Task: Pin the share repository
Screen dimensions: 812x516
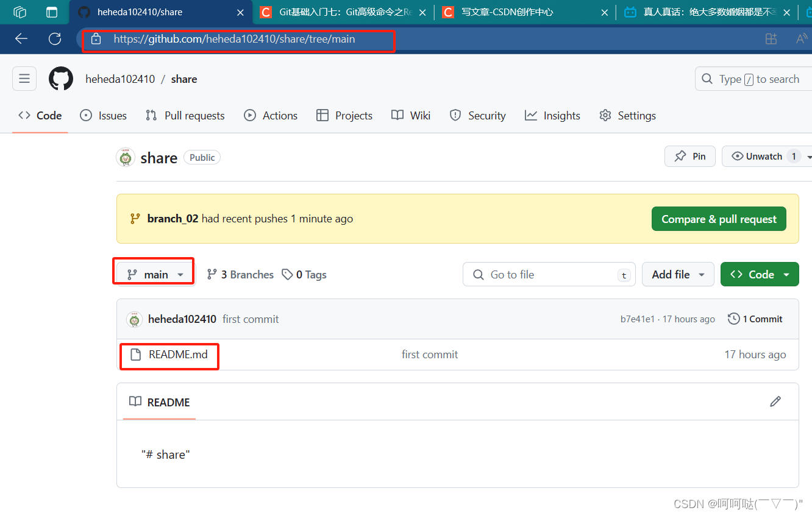Action: tap(690, 157)
